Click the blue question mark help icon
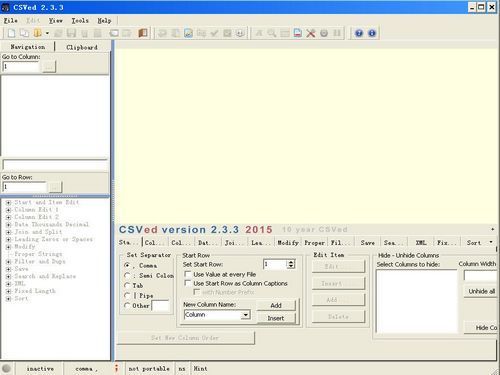This screenshot has width=500, height=375. (x=359, y=33)
